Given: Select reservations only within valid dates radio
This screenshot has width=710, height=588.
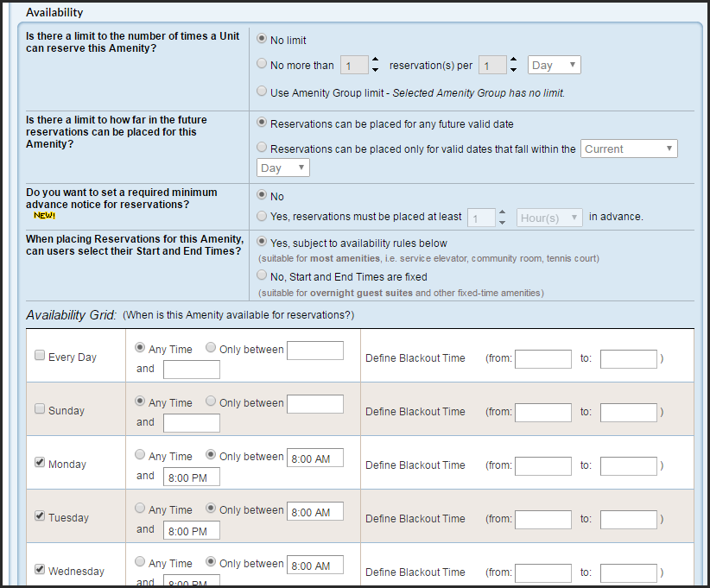Looking at the screenshot, I should pyautogui.click(x=262, y=148).
